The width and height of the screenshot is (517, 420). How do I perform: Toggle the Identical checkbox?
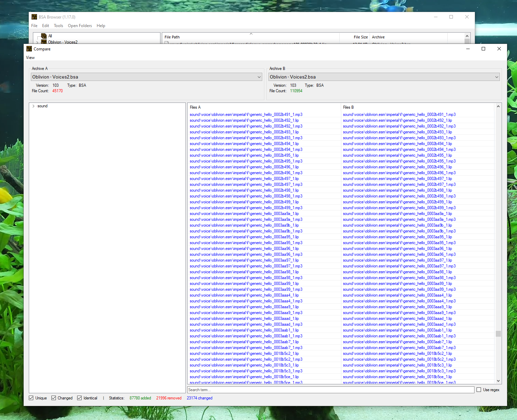(80, 398)
